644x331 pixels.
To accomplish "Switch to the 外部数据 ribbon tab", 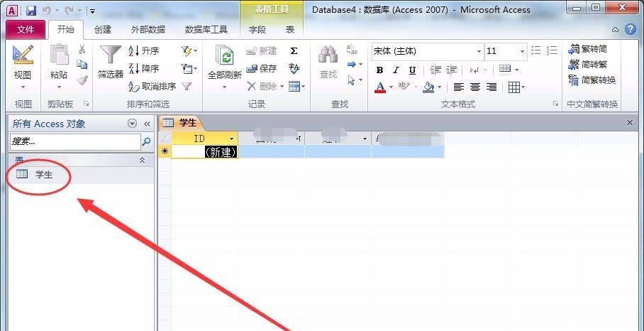I will pos(148,30).
